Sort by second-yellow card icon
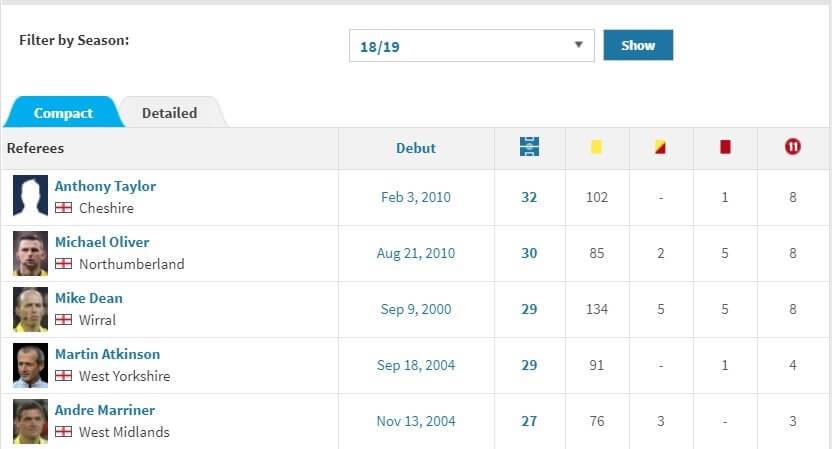This screenshot has width=832, height=449. [660, 147]
